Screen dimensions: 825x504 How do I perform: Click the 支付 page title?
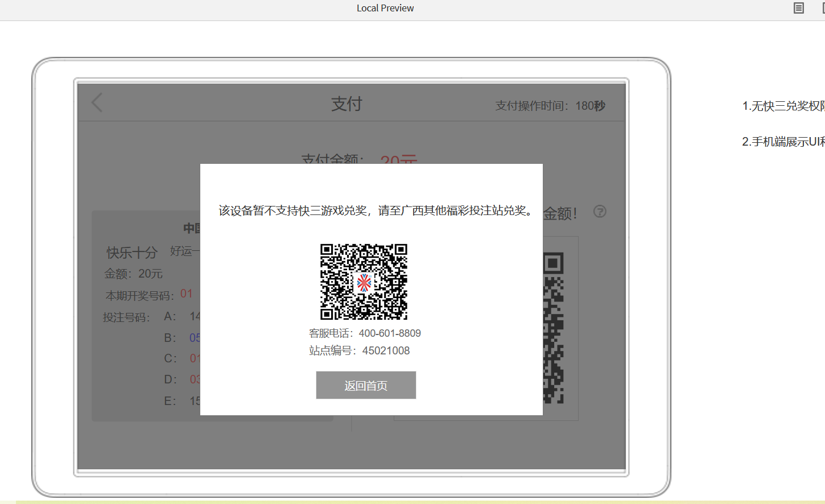pos(346,104)
